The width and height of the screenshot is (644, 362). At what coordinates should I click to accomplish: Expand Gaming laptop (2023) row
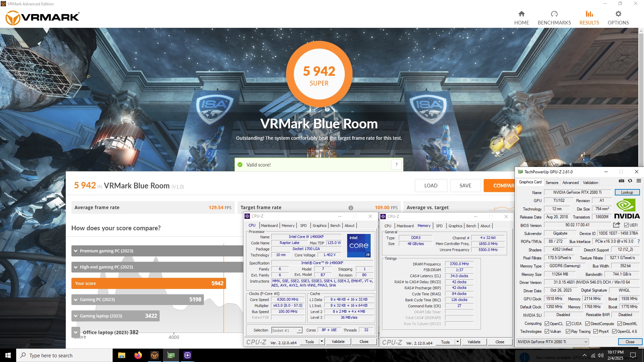(76, 316)
